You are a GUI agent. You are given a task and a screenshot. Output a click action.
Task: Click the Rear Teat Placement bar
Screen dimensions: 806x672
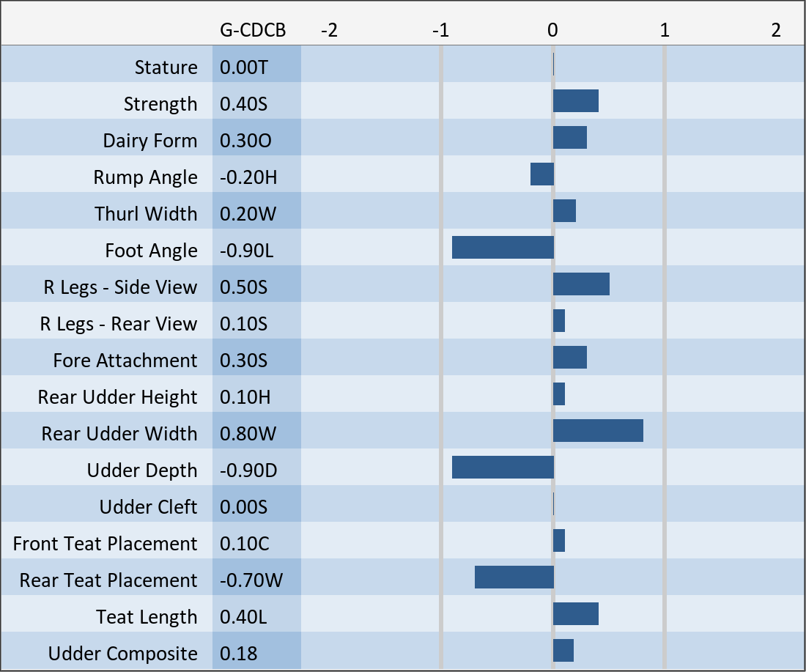[x=514, y=577]
